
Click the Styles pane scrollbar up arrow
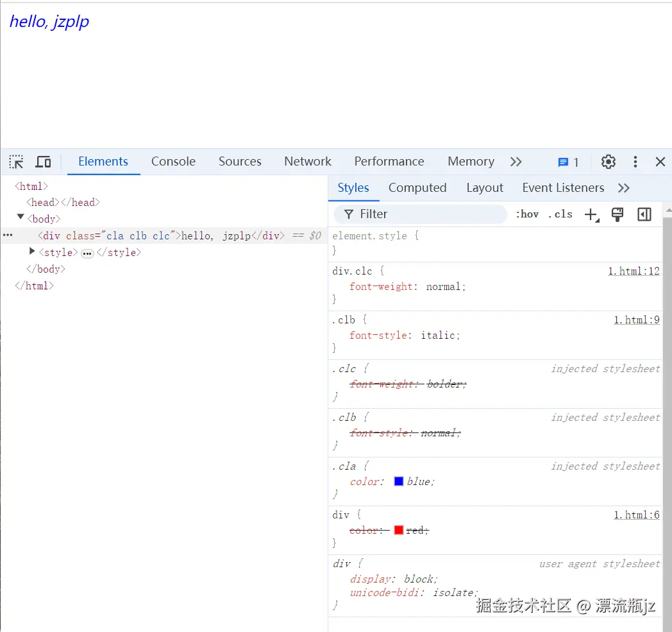668,211
